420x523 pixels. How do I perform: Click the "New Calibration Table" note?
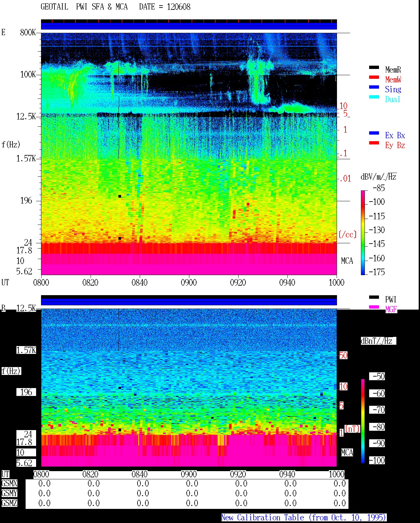click(x=262, y=518)
